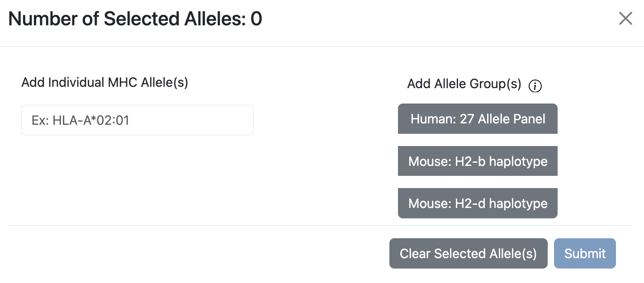Reset selections with the clear button
This screenshot has width=644, height=283.
(468, 253)
